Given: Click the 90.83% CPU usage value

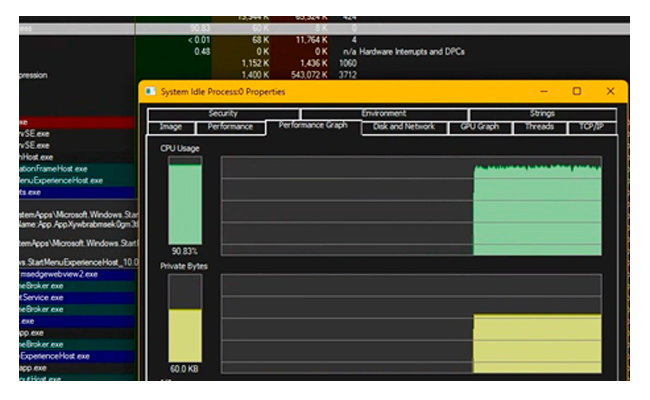Looking at the screenshot, I should tap(185, 251).
